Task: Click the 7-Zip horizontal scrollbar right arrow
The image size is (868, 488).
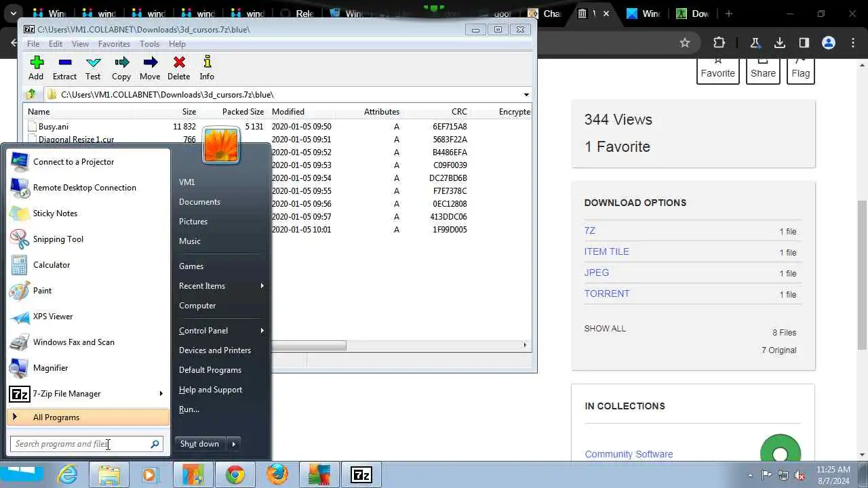Action: 525,345
